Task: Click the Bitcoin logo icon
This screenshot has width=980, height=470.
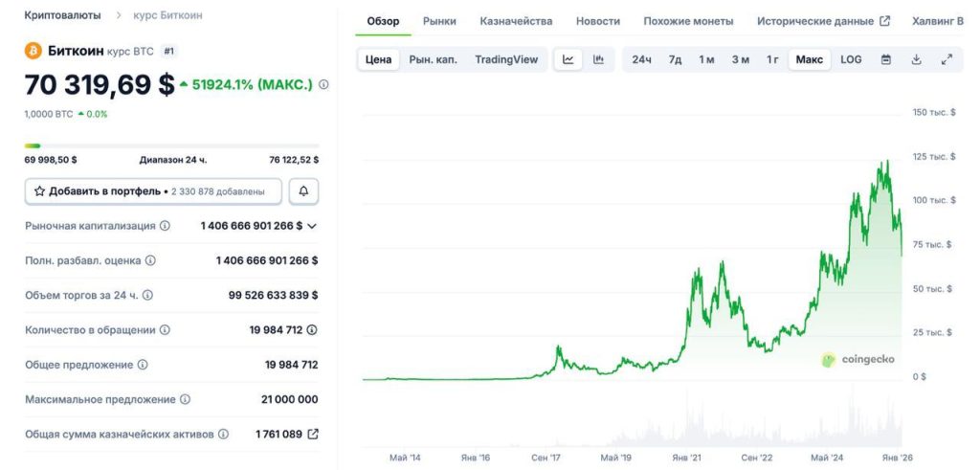Action: pos(33,51)
